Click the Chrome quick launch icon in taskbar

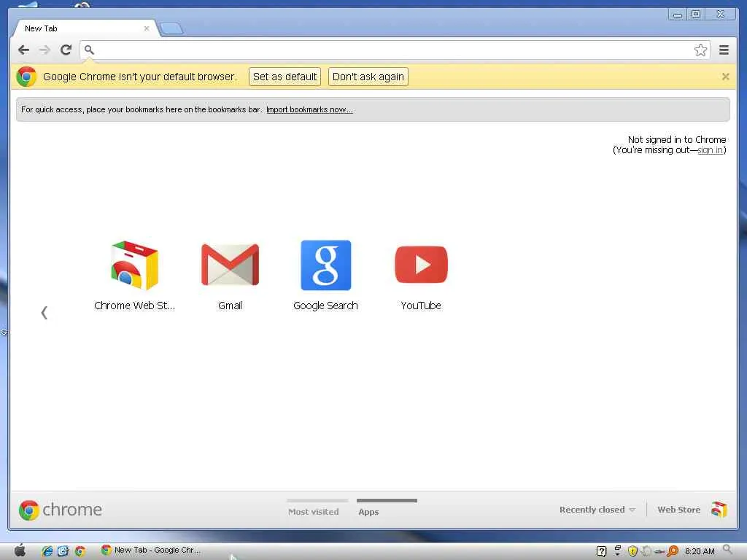[80, 551]
